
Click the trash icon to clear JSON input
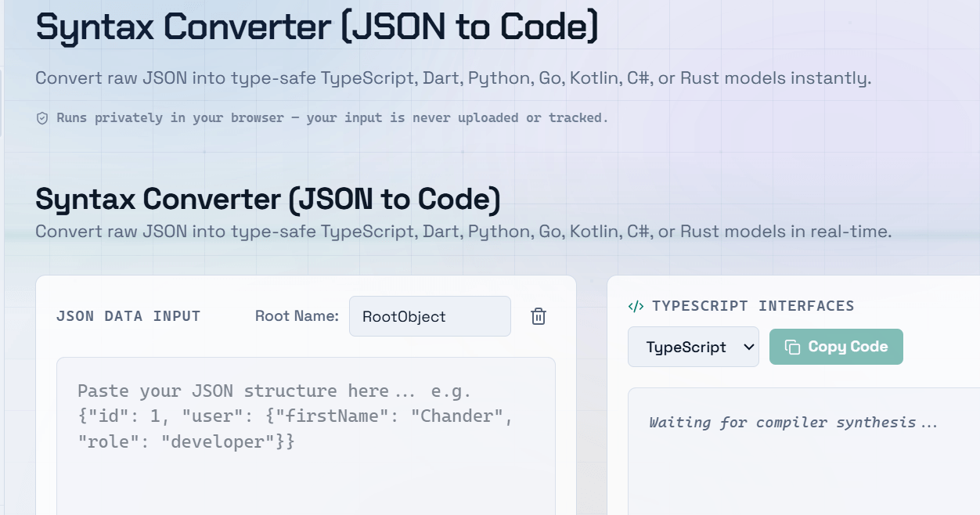pos(539,316)
